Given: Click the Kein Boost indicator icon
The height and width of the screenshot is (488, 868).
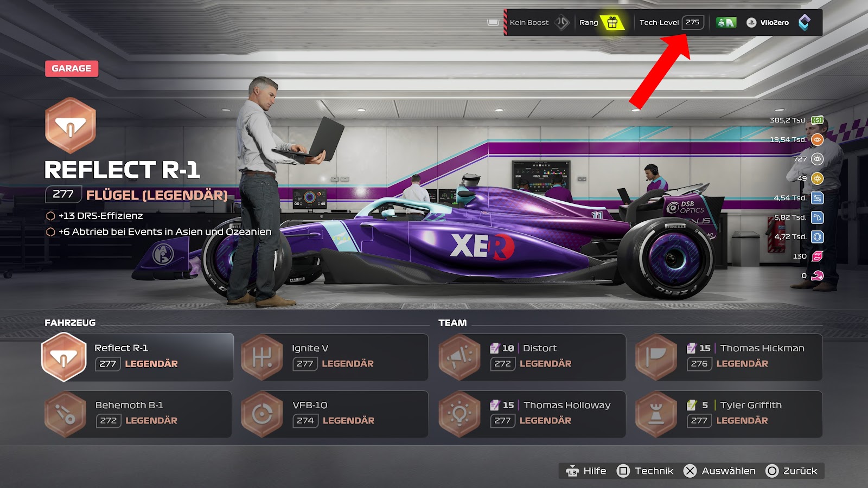Looking at the screenshot, I should click(x=562, y=22).
